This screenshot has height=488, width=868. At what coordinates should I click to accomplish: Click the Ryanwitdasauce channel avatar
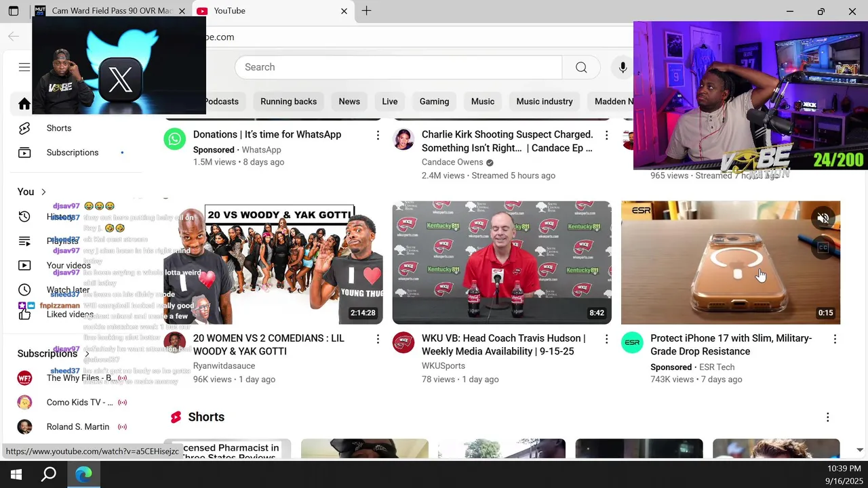coord(175,342)
